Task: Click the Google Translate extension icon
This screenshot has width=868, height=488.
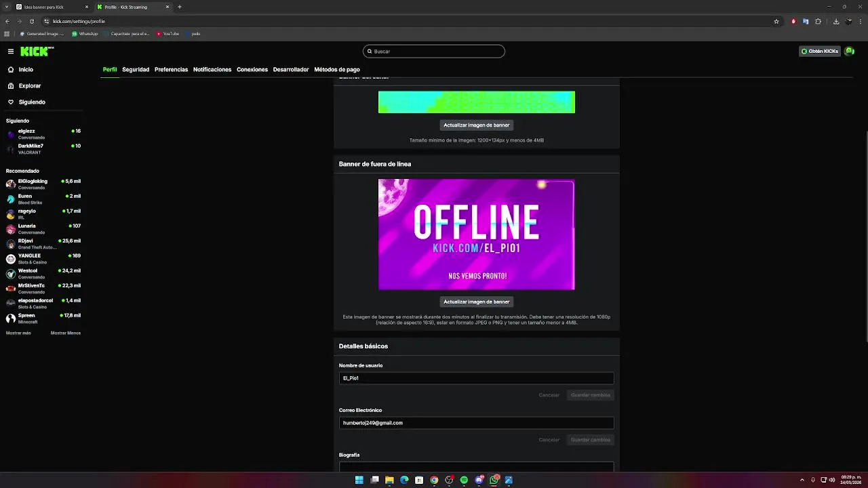Action: (806, 21)
